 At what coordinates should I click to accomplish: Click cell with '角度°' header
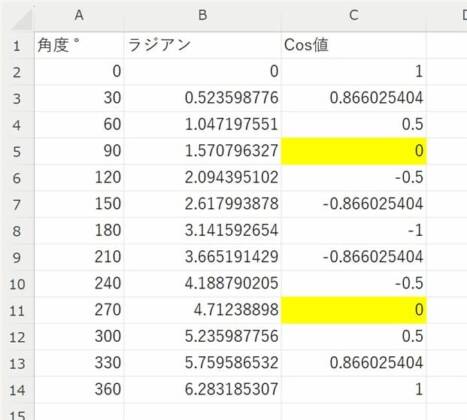point(79,45)
